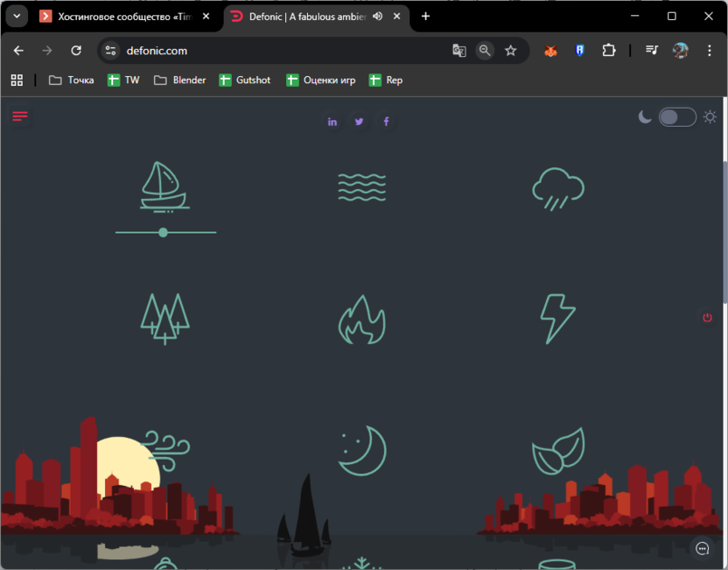Click the page vertical scrollbar
Screen dimensions: 728x570
coord(724,232)
